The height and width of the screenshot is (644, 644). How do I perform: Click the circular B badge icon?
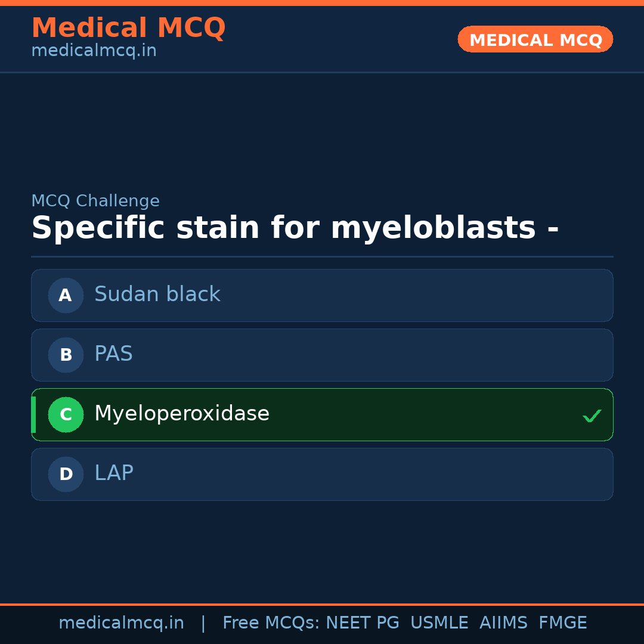coord(66,355)
